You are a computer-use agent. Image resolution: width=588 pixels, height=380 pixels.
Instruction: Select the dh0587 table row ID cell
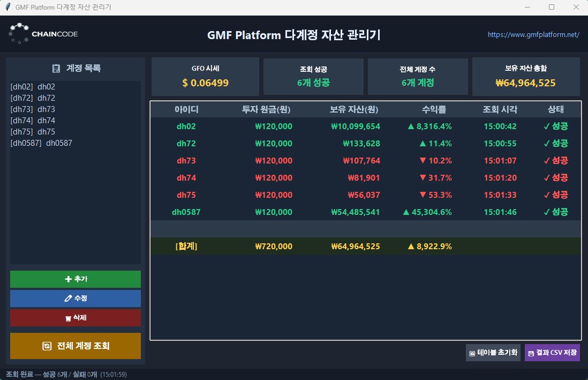click(186, 212)
